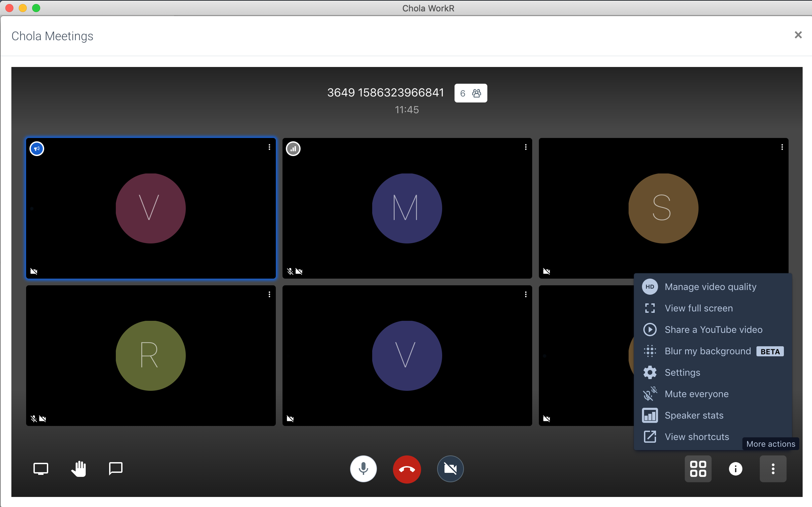Select the blue V participant avatar
Screen dimensions: 812x507
(x=407, y=355)
